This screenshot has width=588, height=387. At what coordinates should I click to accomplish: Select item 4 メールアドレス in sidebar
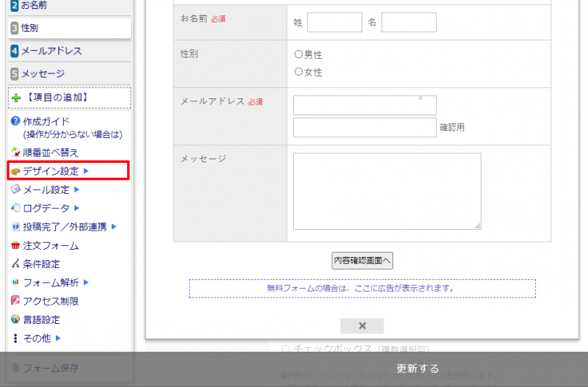[x=51, y=51]
